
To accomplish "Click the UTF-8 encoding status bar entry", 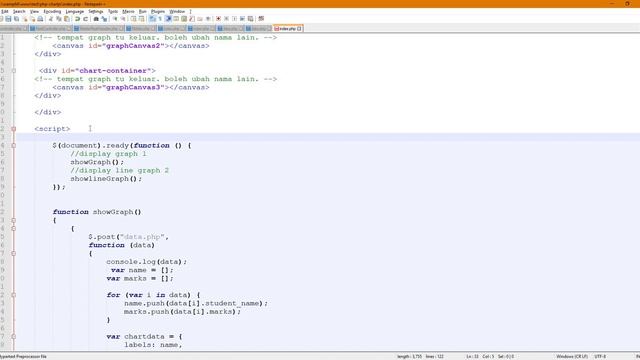I will [x=600, y=356].
